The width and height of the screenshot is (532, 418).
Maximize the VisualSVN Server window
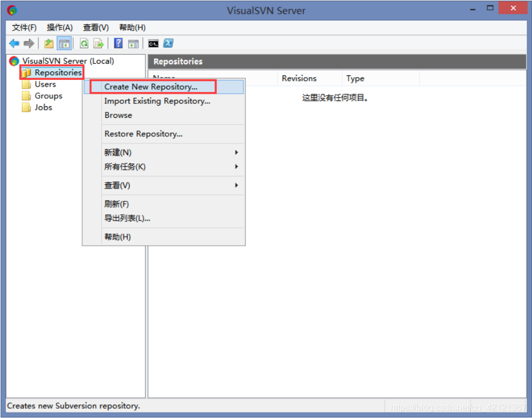click(x=490, y=8)
